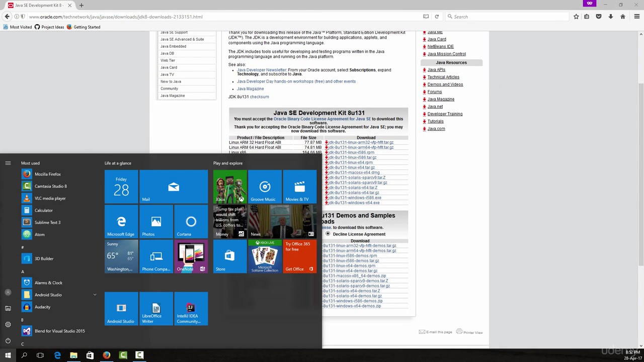Image resolution: width=644 pixels, height=362 pixels.
Task: Open 3D Builder app entry
Action: pos(44,258)
